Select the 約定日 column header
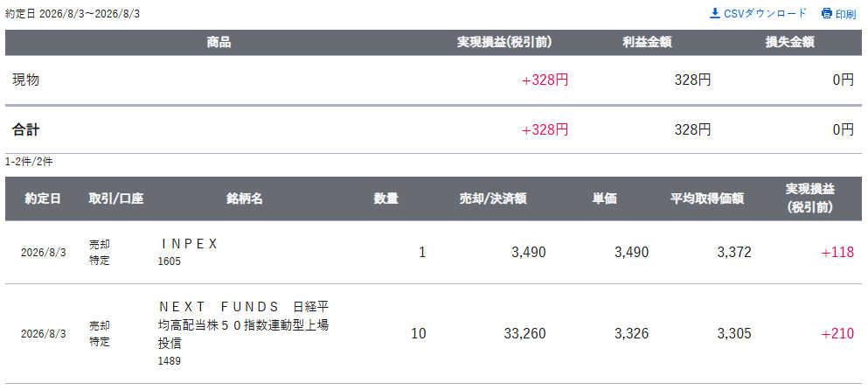868x390 pixels. tap(43, 198)
